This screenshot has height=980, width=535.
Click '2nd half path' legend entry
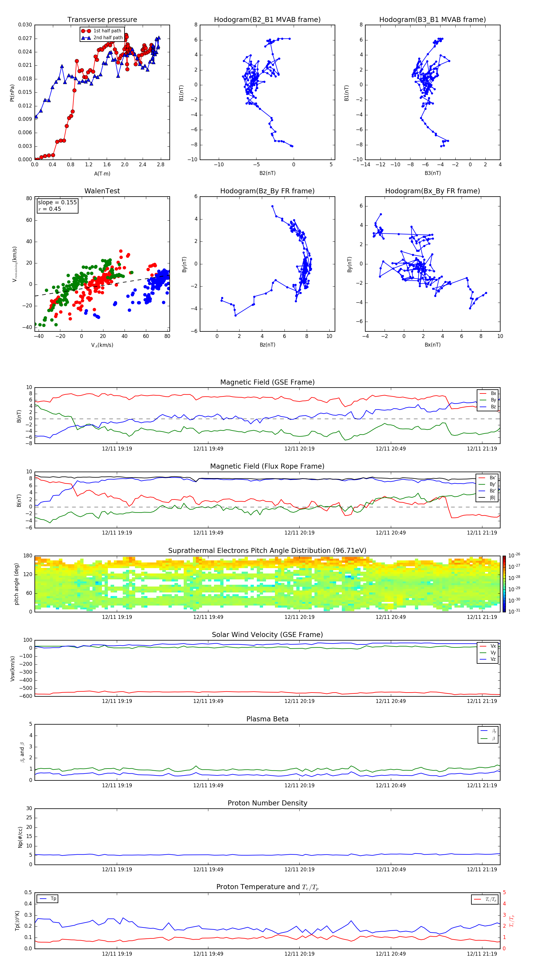102,38
